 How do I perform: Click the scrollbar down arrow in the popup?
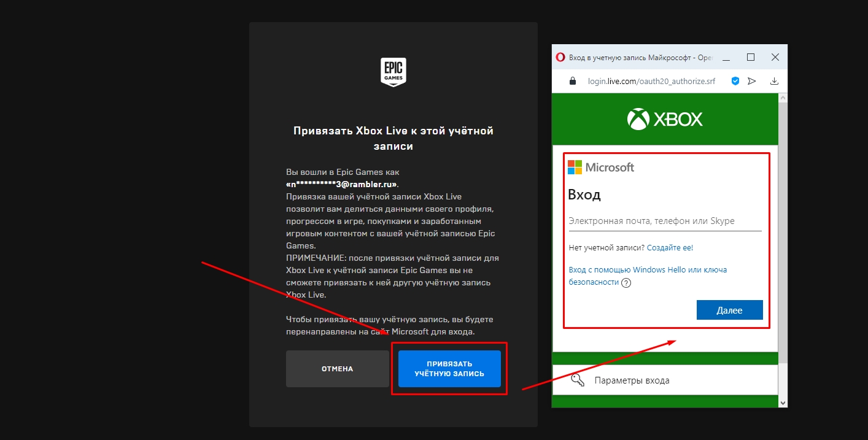[x=783, y=402]
